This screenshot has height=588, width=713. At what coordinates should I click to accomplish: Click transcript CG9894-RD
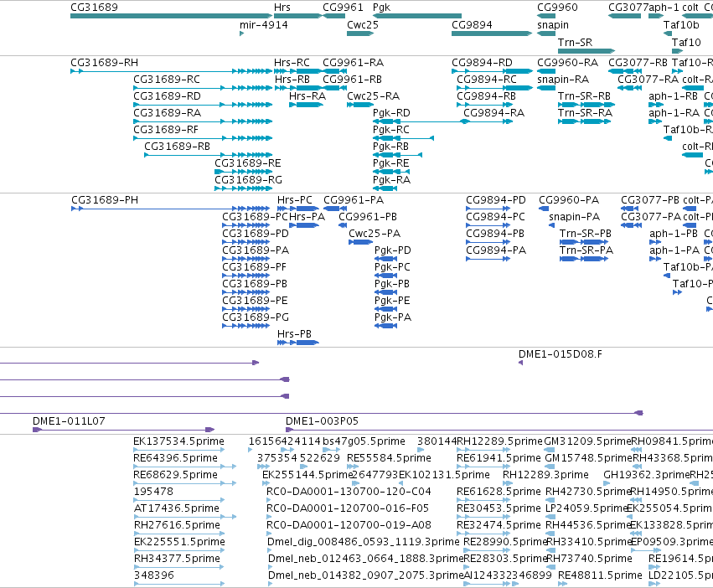click(x=492, y=71)
